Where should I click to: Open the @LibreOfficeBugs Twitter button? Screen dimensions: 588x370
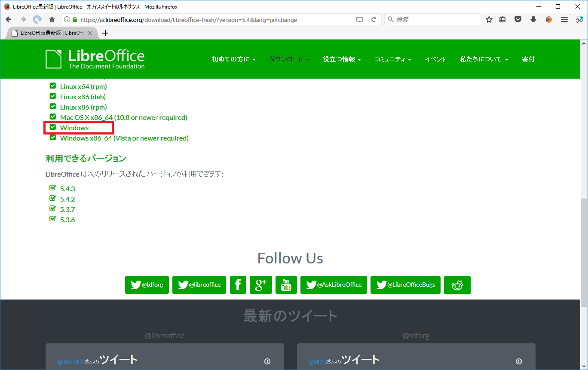(x=405, y=285)
